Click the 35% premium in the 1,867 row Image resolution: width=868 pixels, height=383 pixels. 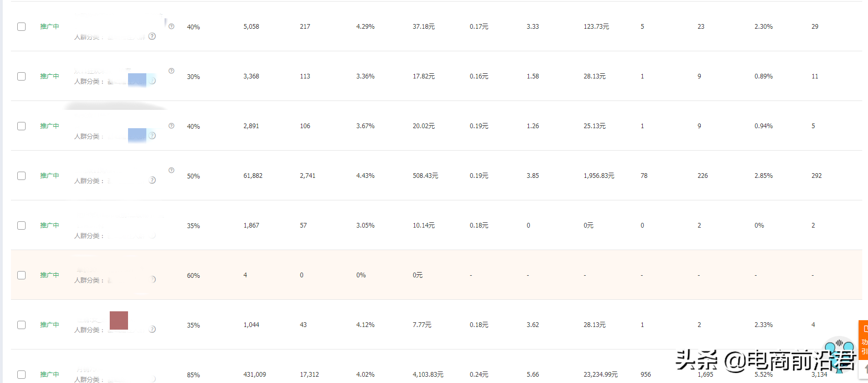pyautogui.click(x=193, y=226)
